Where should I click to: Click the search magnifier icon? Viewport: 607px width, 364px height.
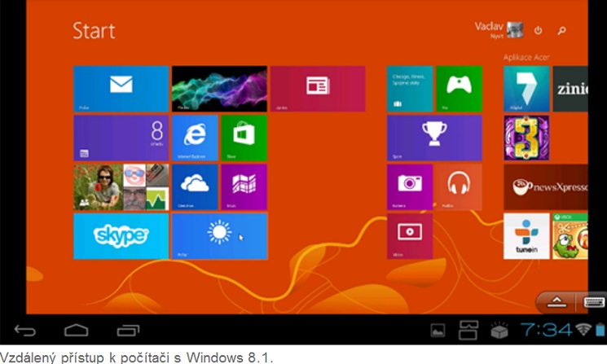[561, 30]
